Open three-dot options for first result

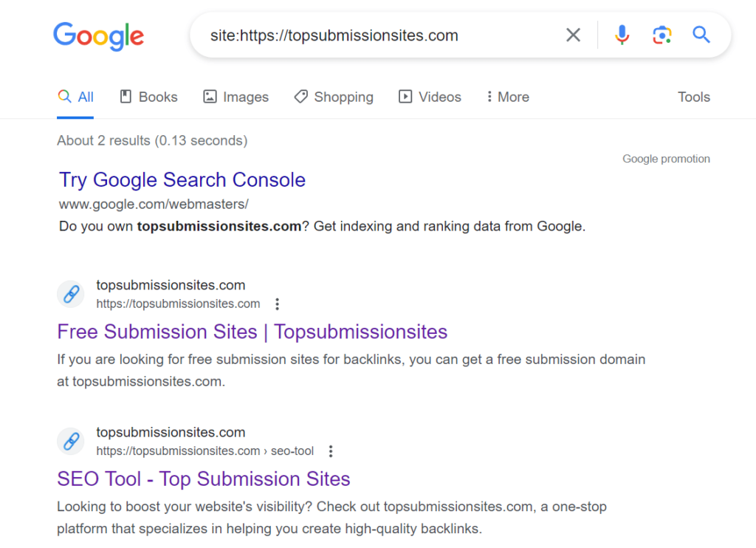pyautogui.click(x=277, y=304)
